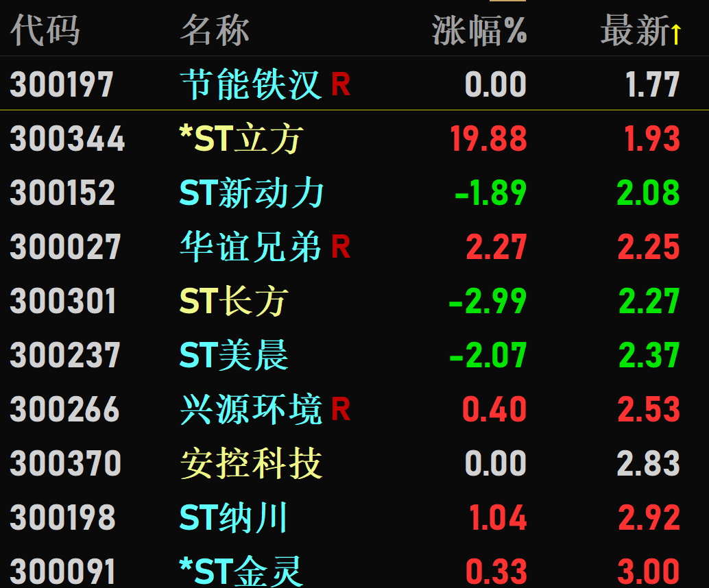Click latest price 1.77
This screenshot has height=588, width=709.
click(653, 84)
